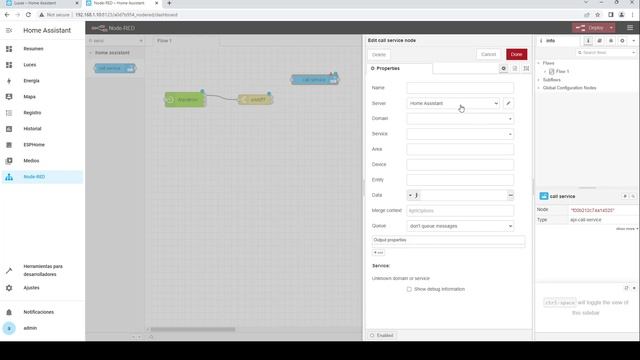Click the Entity input field

pyautogui.click(x=460, y=180)
